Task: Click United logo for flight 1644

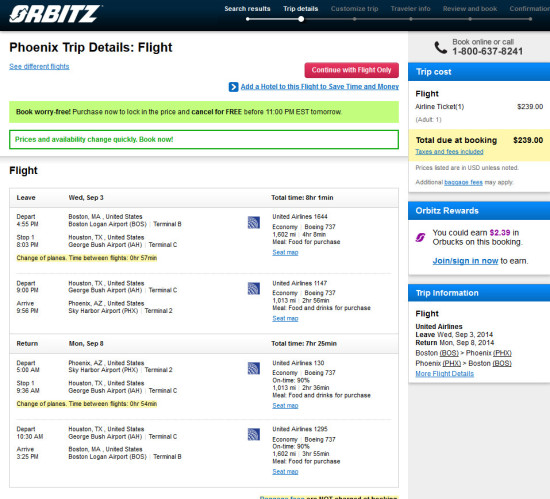Action: (254, 222)
